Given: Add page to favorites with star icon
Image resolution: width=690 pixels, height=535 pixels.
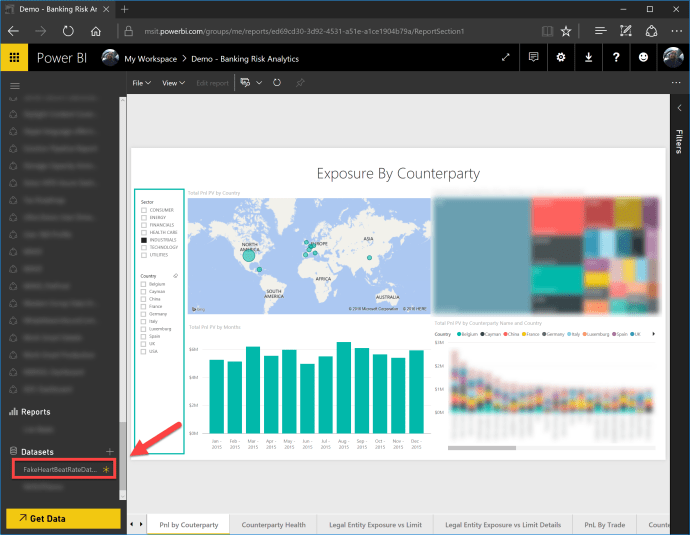Looking at the screenshot, I should point(566,31).
